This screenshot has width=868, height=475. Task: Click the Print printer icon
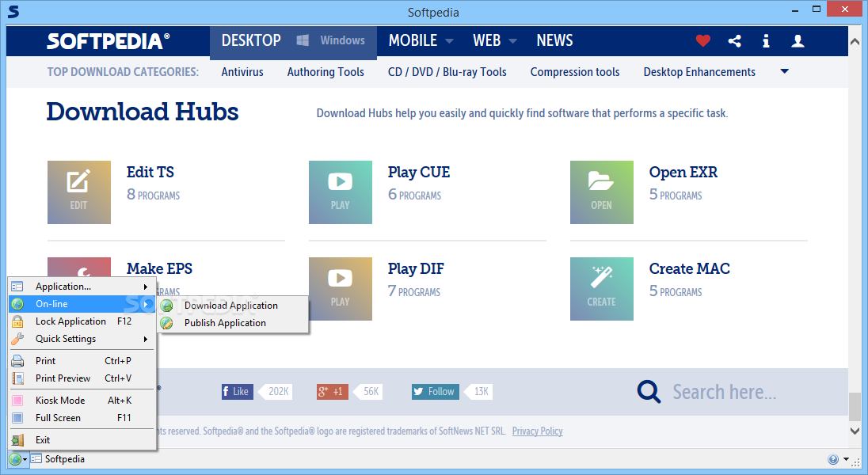pyautogui.click(x=17, y=361)
